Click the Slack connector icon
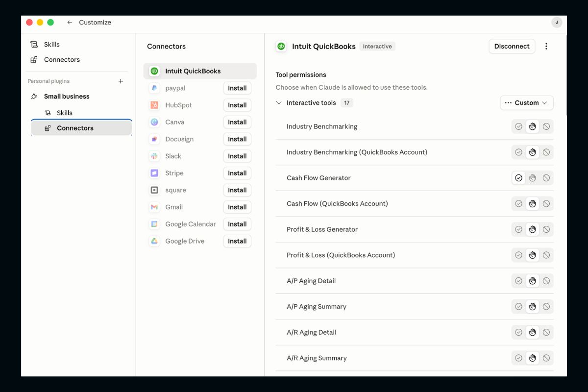Screen dimensions: 588x392 pyautogui.click(x=154, y=156)
